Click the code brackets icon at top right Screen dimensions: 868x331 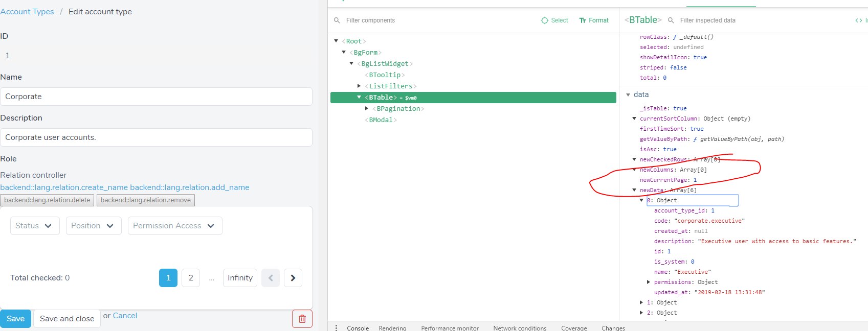[859, 20]
